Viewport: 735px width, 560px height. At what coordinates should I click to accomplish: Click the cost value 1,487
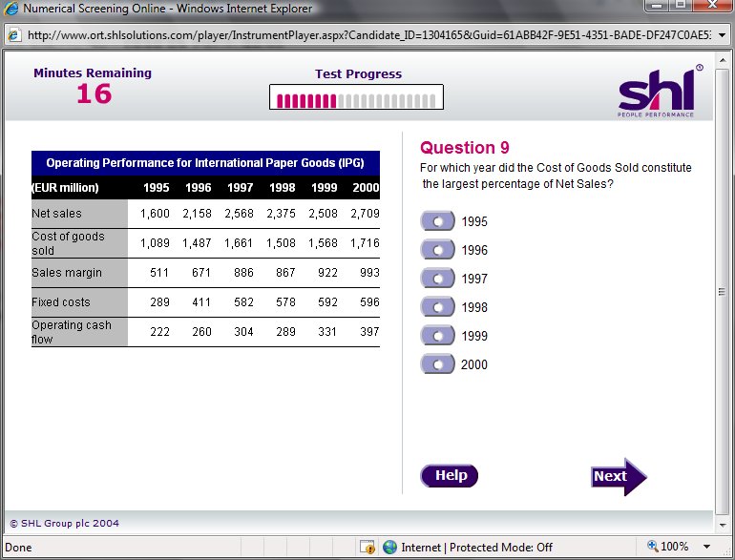pyautogui.click(x=197, y=243)
